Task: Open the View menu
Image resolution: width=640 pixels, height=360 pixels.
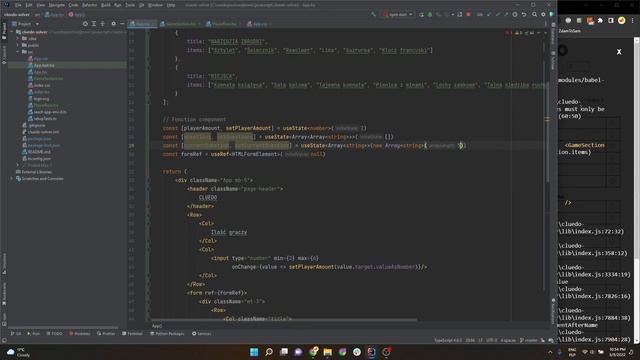Action: coord(41,5)
